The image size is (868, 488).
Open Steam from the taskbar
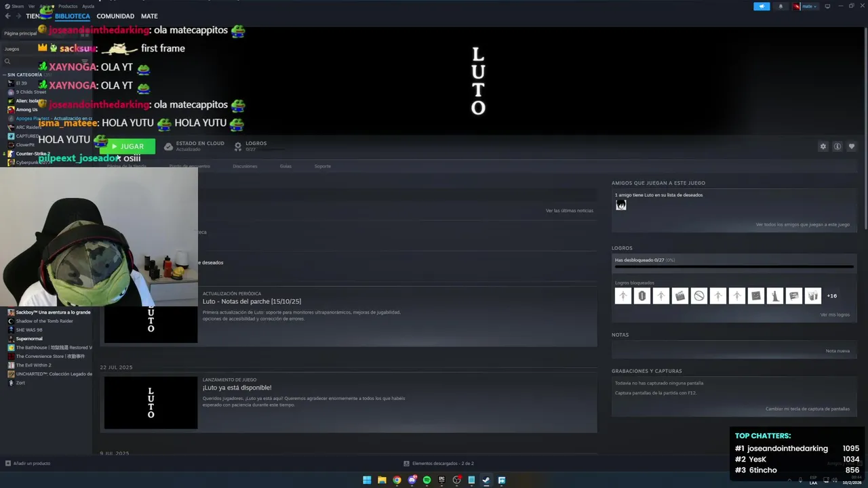tap(486, 480)
